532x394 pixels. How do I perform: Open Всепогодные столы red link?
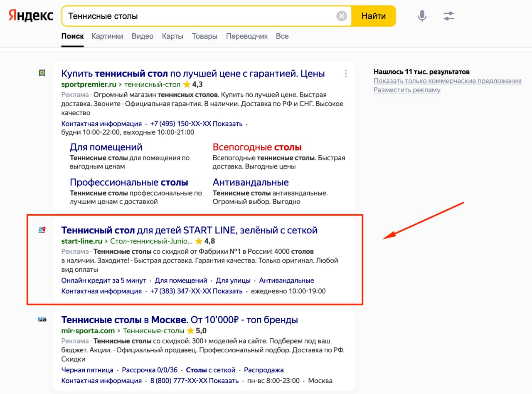pos(257,147)
